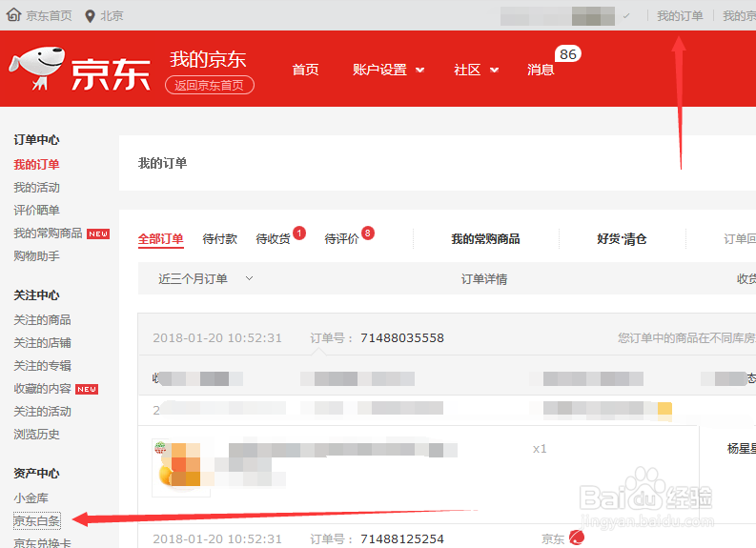This screenshot has height=548, width=756.
Task: Open 关注的活动 in left sidebar
Action: click(x=42, y=412)
